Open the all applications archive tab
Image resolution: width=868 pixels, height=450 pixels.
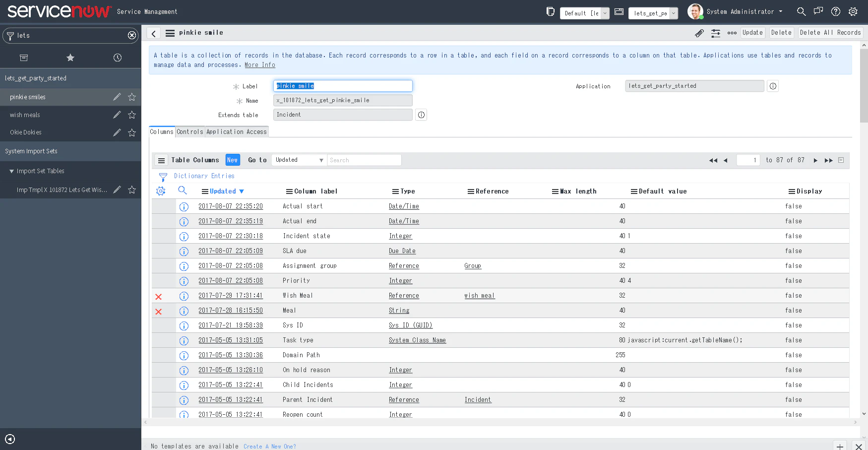23,58
